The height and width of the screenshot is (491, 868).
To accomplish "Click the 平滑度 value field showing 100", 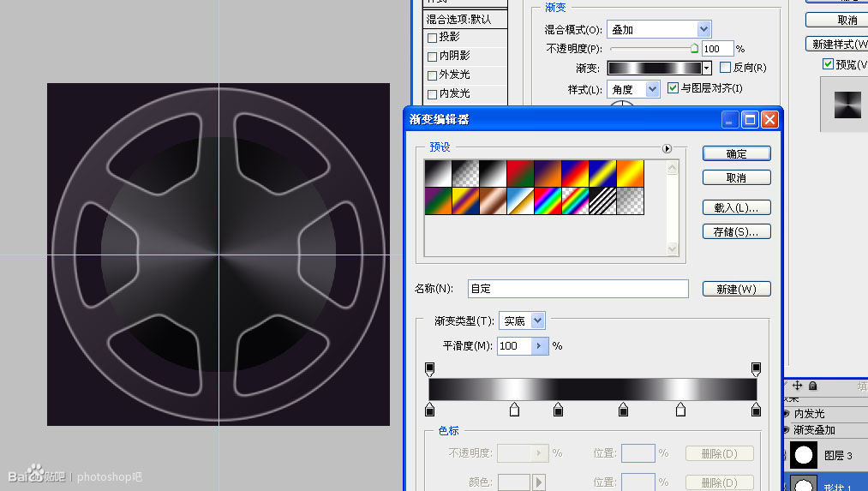I will click(514, 345).
